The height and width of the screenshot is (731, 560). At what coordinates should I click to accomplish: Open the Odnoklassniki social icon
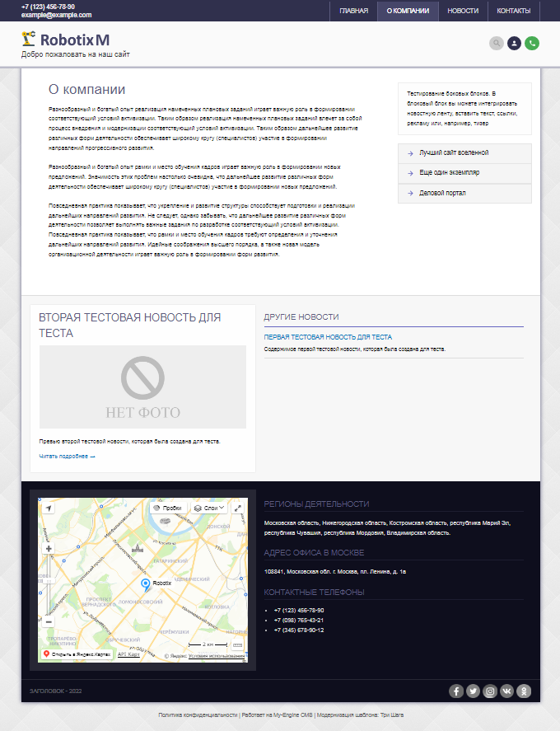coord(524,691)
